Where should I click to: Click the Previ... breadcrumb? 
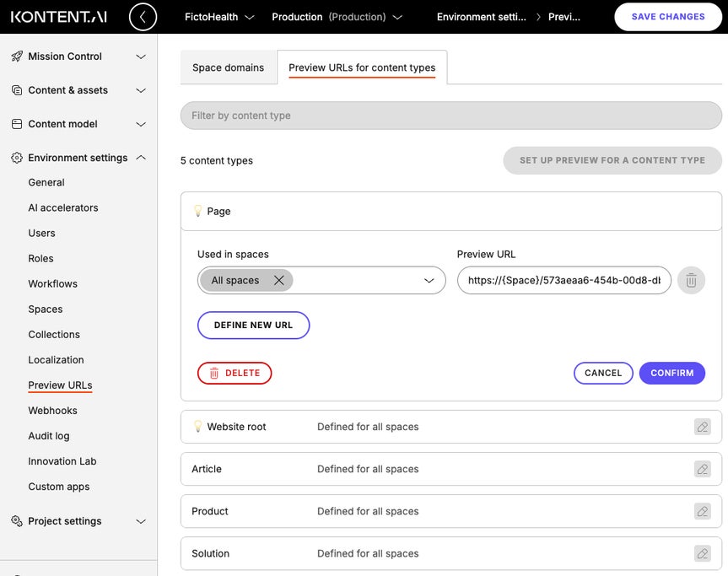pyautogui.click(x=564, y=17)
